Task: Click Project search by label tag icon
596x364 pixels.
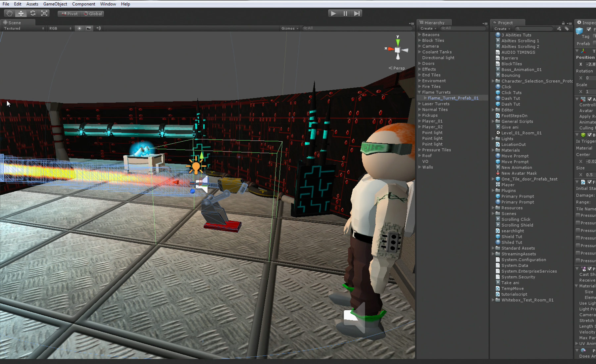Action: [x=567, y=29]
